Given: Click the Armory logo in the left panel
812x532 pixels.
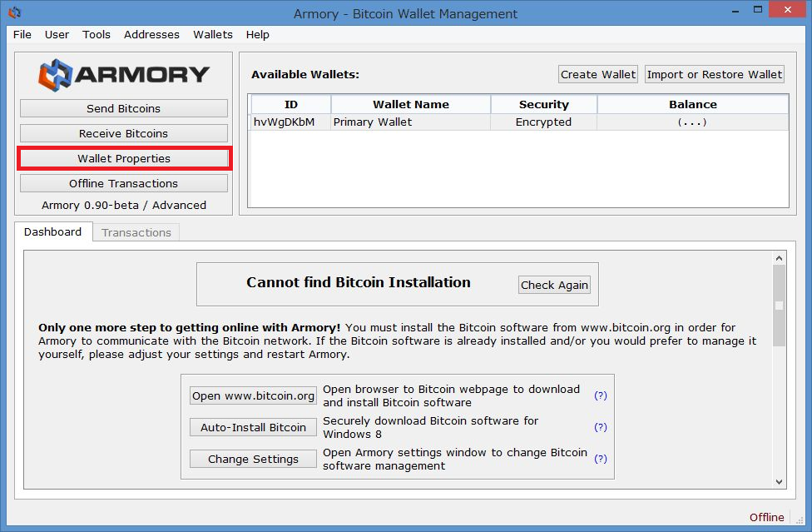Looking at the screenshot, I should pyautogui.click(x=124, y=75).
